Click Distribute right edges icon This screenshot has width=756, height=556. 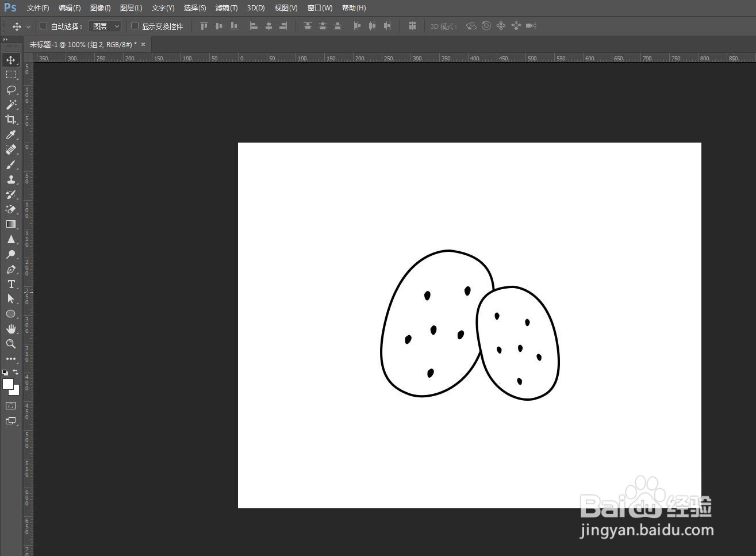tap(387, 26)
